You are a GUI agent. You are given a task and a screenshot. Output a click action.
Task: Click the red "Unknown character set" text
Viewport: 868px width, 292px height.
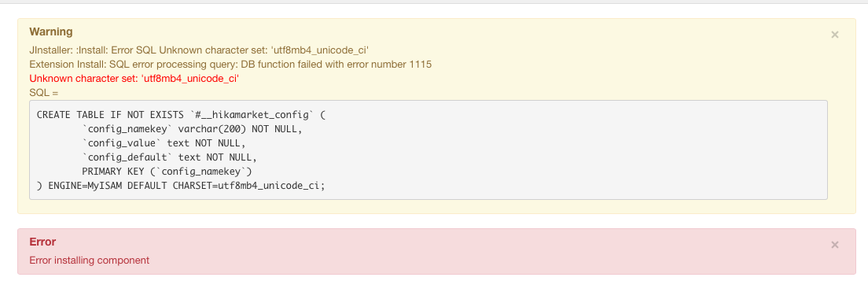coord(134,79)
